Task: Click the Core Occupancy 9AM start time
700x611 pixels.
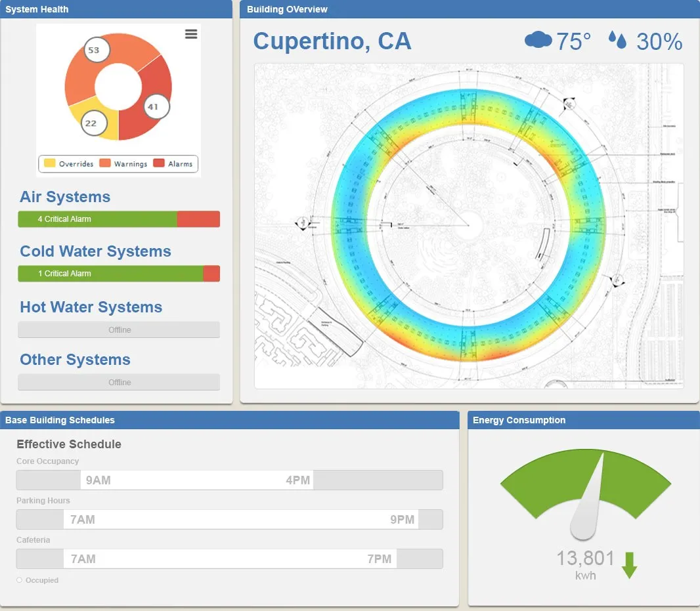Action: tap(98, 480)
